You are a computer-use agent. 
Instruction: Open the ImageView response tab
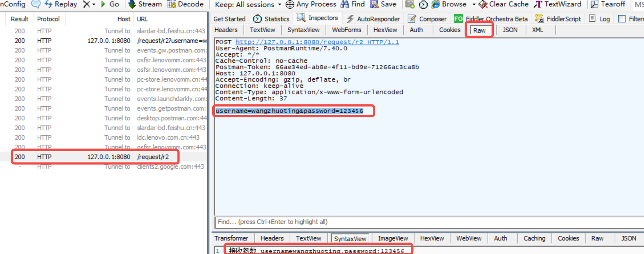point(393,238)
